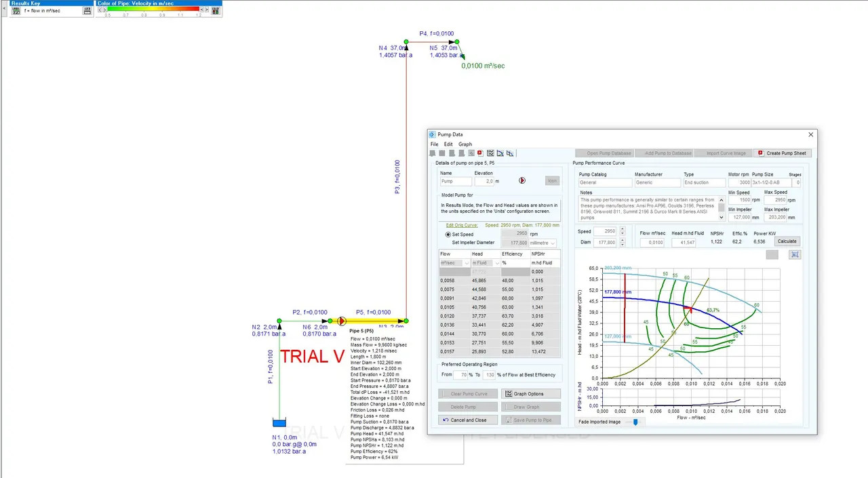Collapse results key with left arrow
868x478 pixels.
point(5,10)
